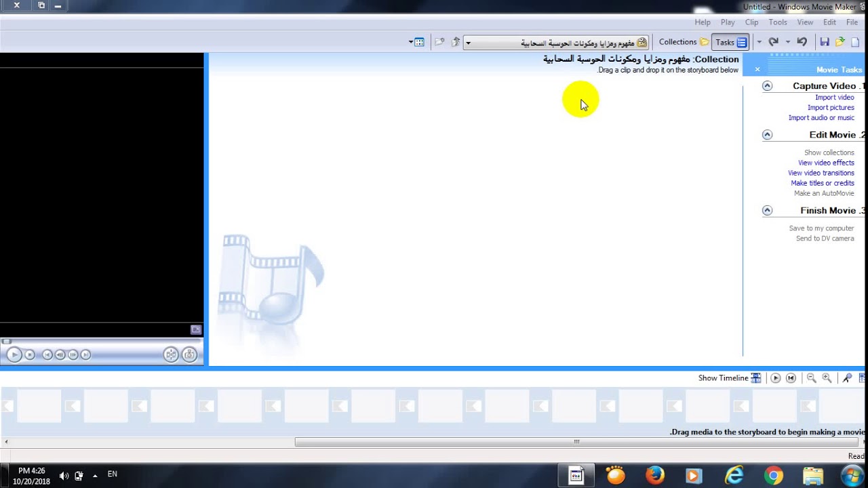Rewind the storyboard to the beginning
The image size is (868, 488).
[791, 378]
